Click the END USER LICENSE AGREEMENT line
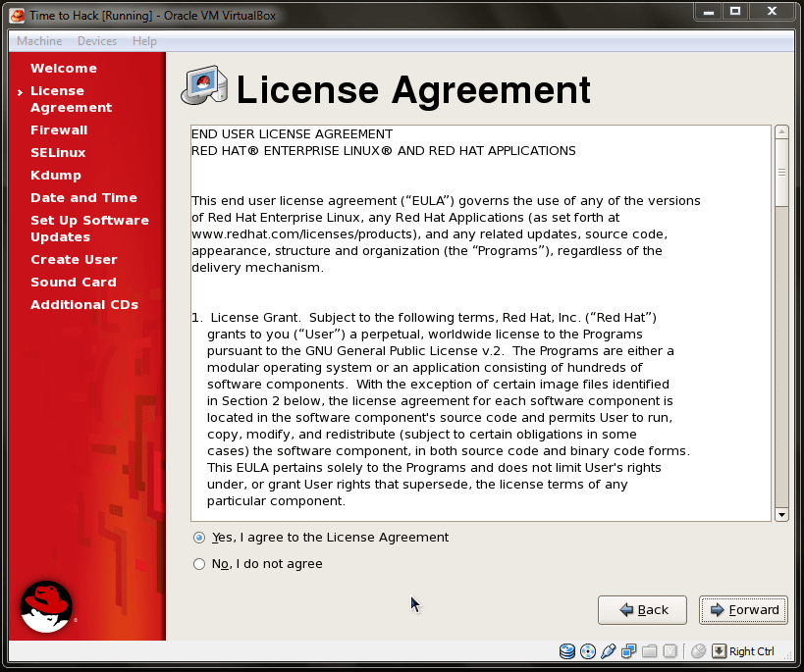The height and width of the screenshot is (672, 804). 292,134
